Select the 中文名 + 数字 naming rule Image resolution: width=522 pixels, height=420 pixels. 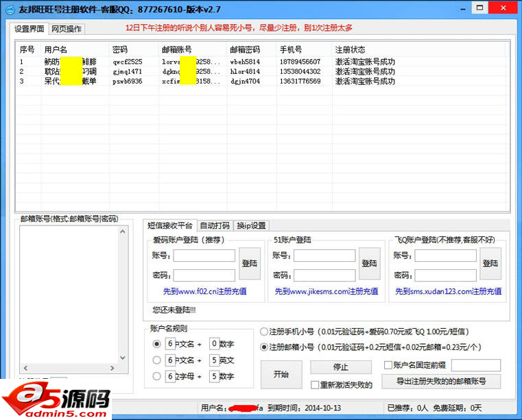click(156, 344)
